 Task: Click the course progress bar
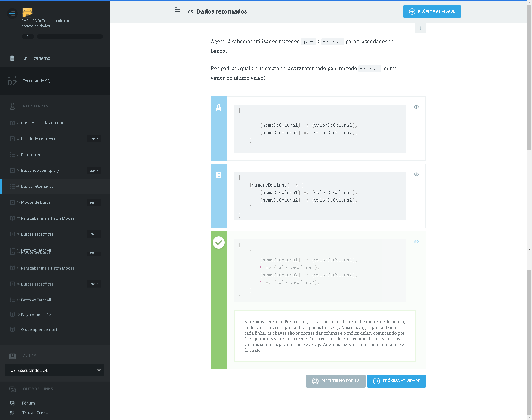pyautogui.click(x=70, y=36)
